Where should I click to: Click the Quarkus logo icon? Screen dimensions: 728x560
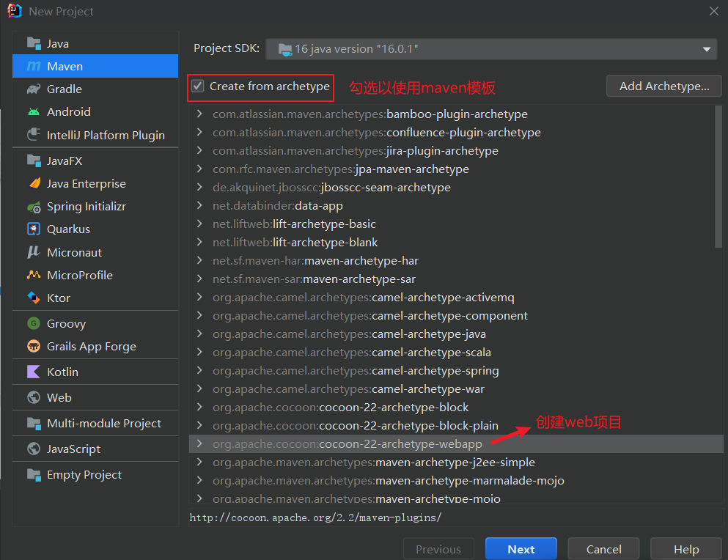coord(34,229)
